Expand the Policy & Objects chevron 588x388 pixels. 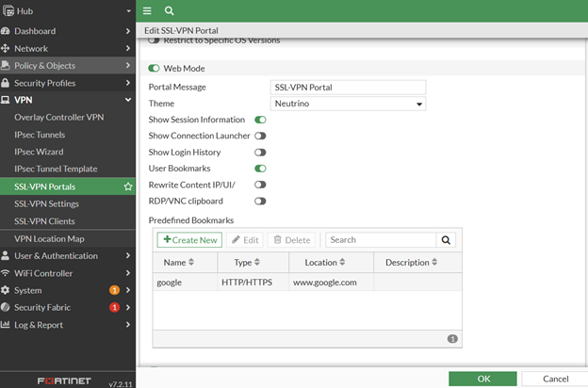[x=128, y=65]
